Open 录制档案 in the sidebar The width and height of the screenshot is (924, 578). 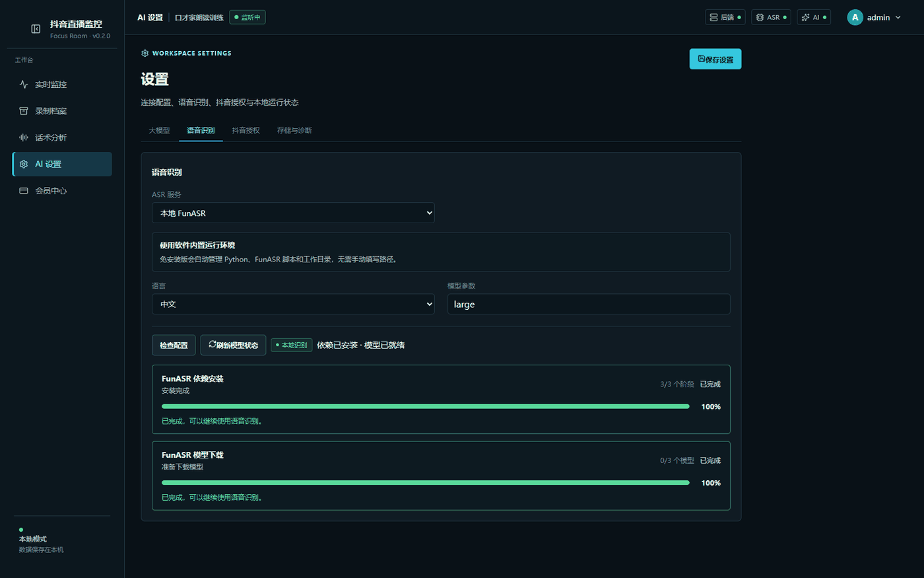(62, 111)
